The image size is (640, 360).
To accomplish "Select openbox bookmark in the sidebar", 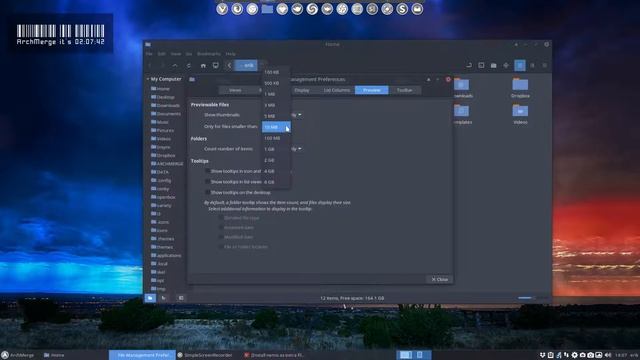I will (x=163, y=197).
